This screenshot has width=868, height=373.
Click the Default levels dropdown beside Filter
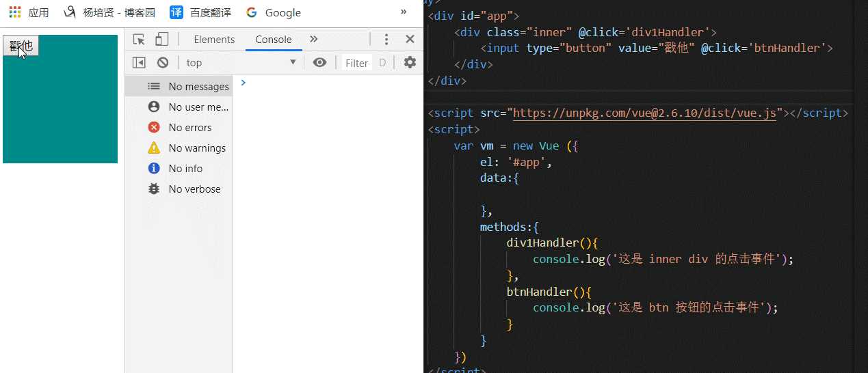tap(383, 63)
